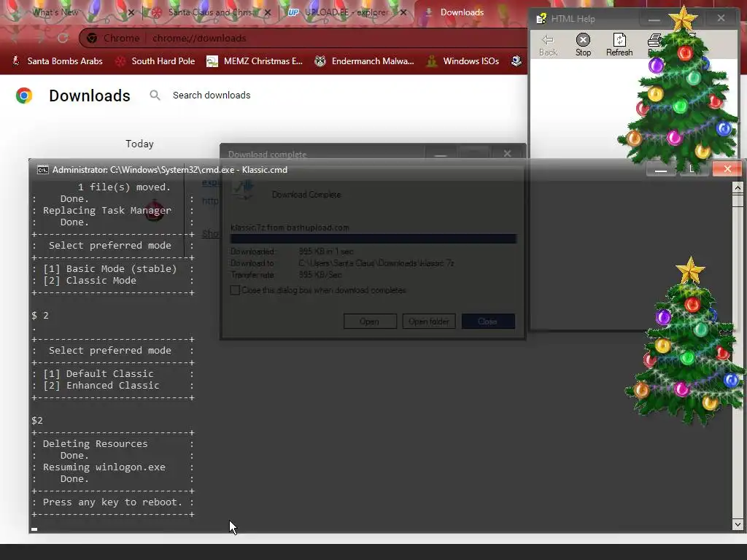The image size is (747, 560).
Task: Click the Downloads page heading
Action: (90, 96)
